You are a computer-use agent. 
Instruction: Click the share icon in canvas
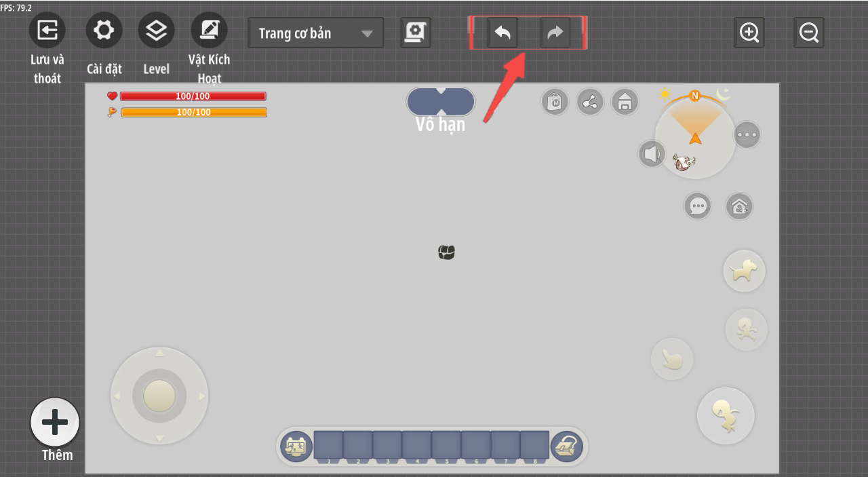pos(590,102)
